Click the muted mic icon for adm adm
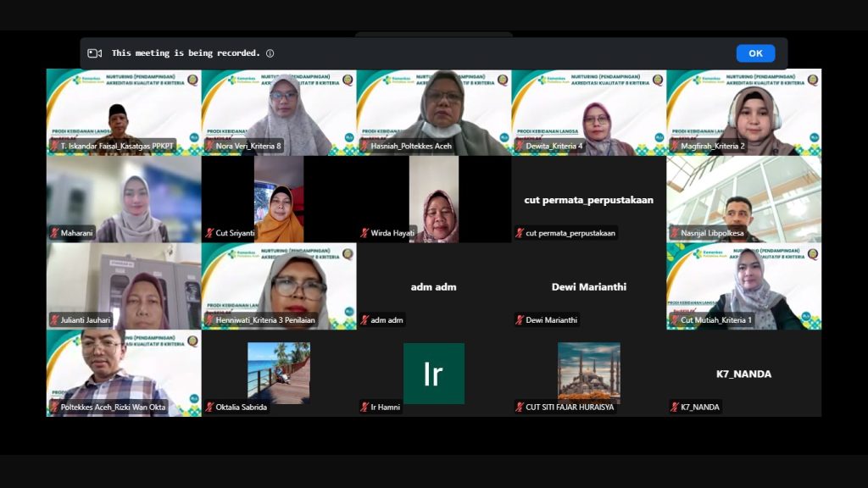868x488 pixels. (x=364, y=319)
